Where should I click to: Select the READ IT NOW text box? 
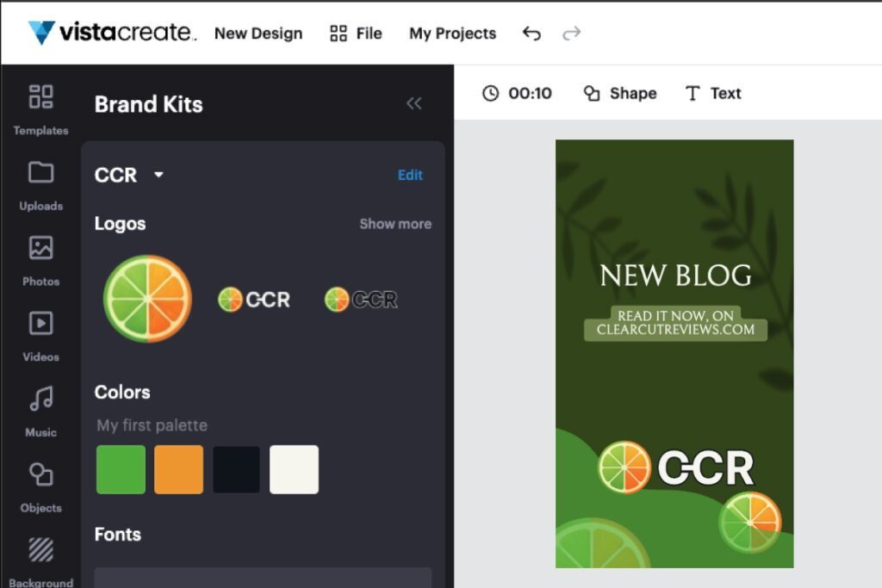tap(675, 323)
